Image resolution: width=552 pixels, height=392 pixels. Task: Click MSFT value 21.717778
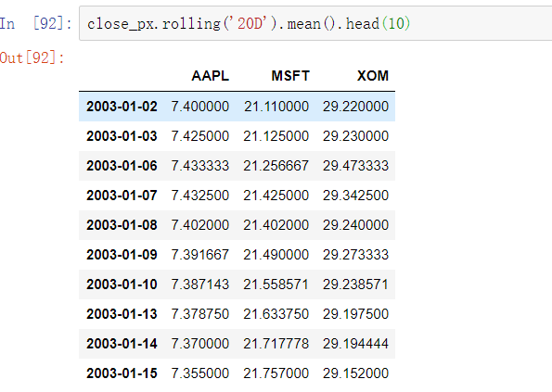click(x=276, y=344)
